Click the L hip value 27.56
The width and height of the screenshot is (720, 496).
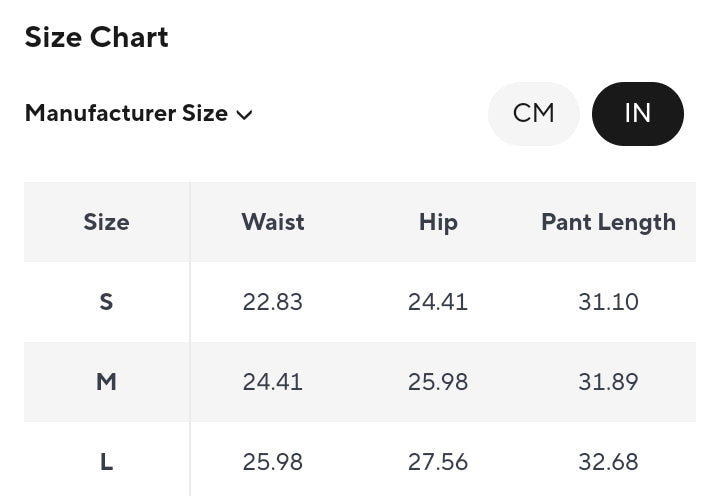tap(438, 462)
